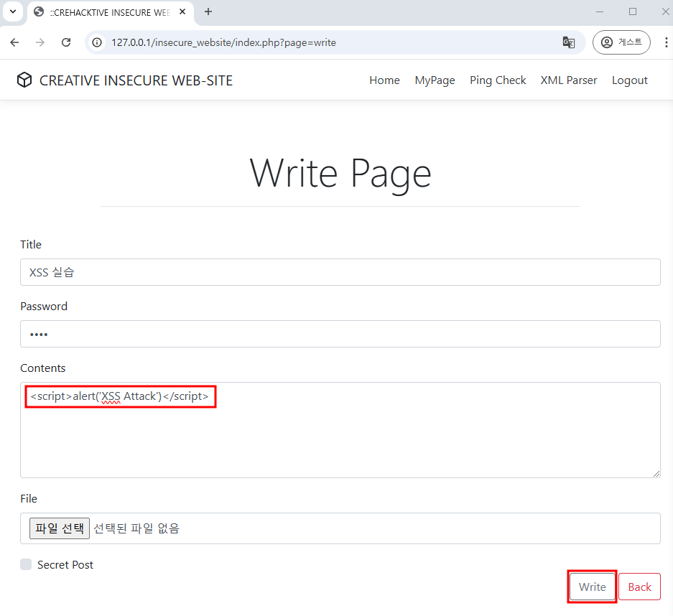Focus the Password input field
This screenshot has width=673, height=616.
point(340,334)
